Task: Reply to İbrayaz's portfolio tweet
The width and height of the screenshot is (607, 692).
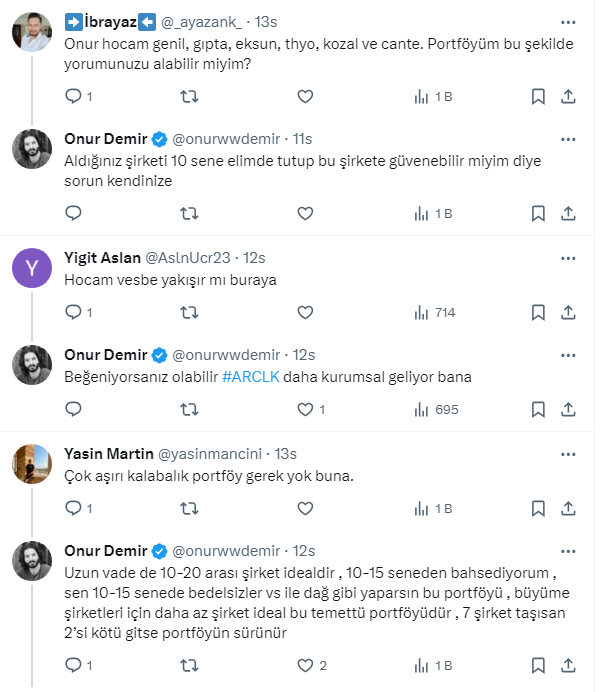Action: [x=72, y=97]
